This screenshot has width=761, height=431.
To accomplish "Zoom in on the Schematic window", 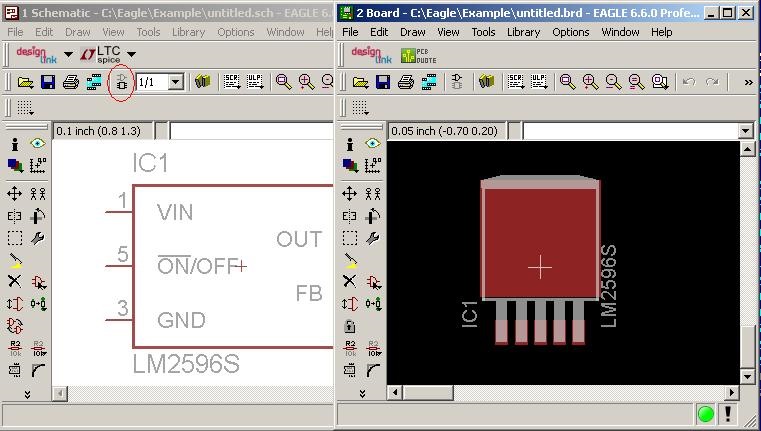I will (x=307, y=82).
